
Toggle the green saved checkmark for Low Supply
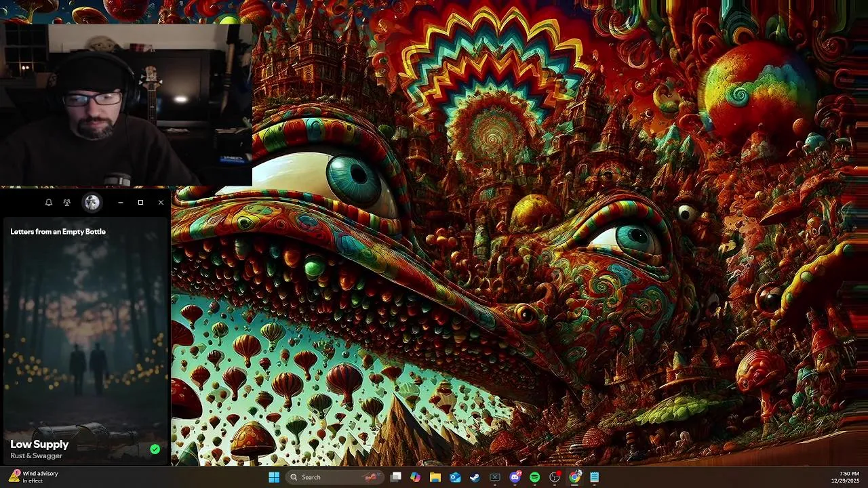click(155, 449)
